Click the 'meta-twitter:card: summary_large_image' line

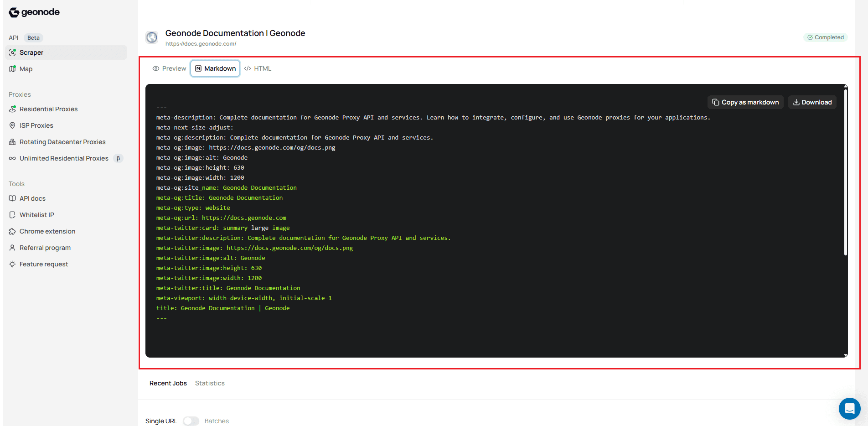223,228
